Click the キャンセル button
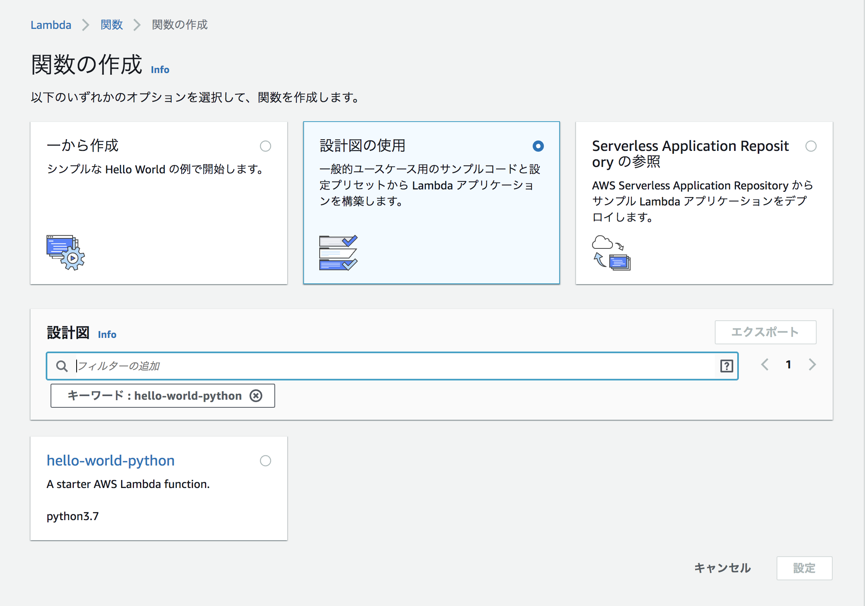 pos(722,568)
